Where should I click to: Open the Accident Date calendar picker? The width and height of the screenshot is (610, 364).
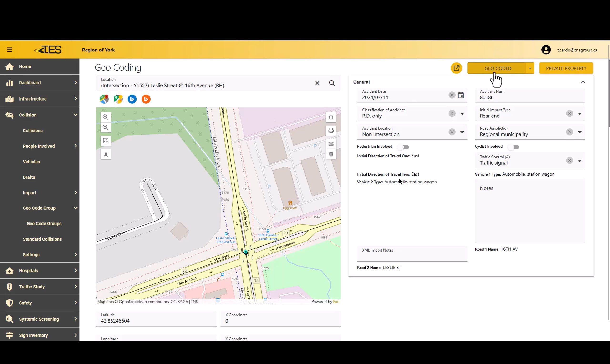coord(461,95)
